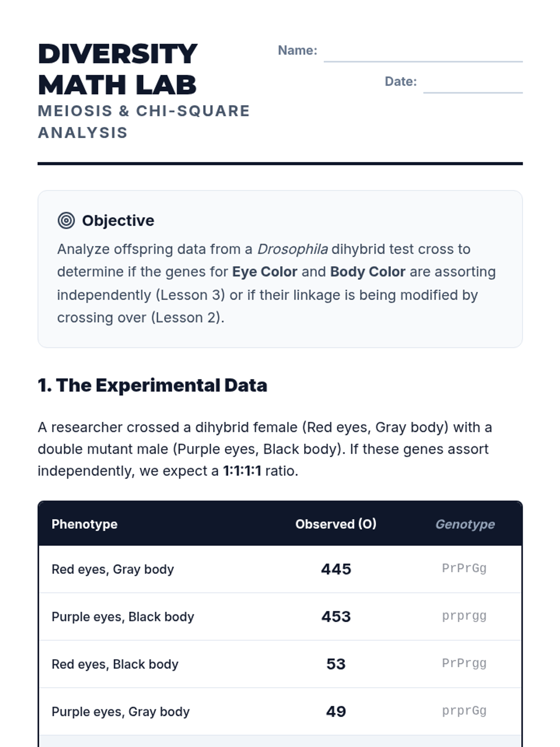Click the bold Body Color term

(x=368, y=272)
